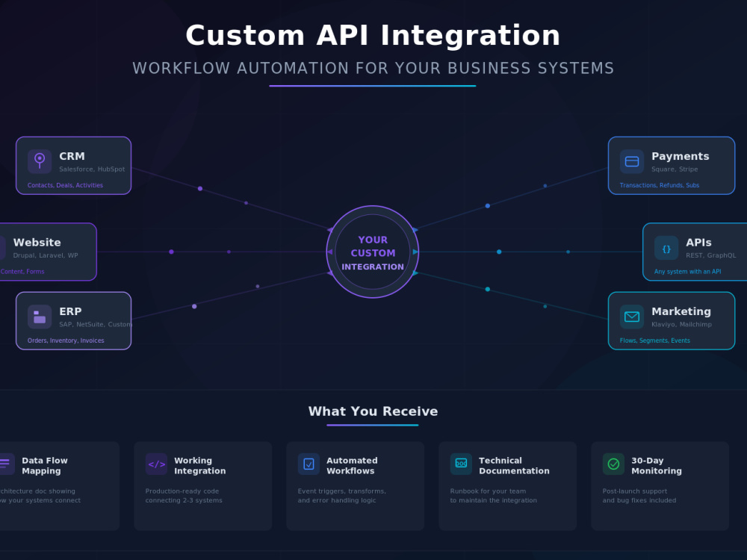Click the CRM card title

pyautogui.click(x=72, y=156)
